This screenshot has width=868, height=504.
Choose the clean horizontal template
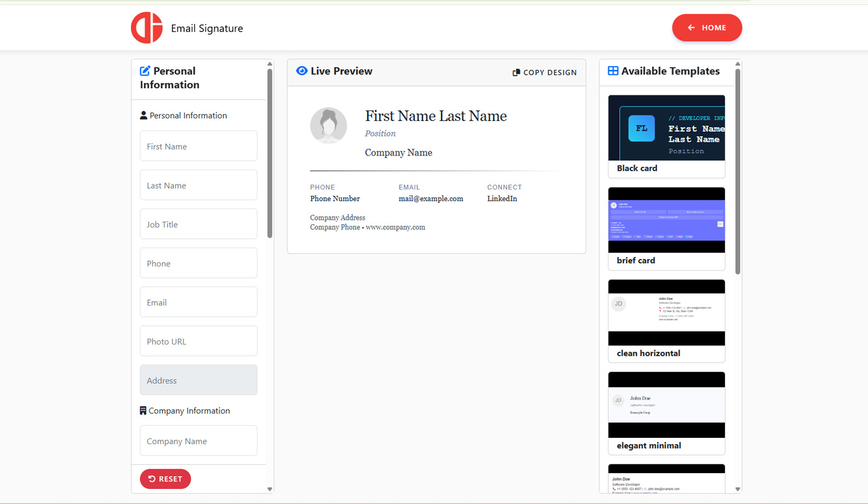(x=666, y=321)
